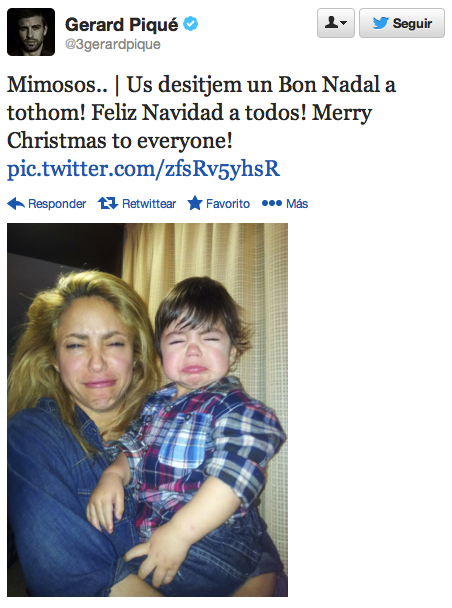Follow the account with the Seguir button
Screen dimensions: 452x608
pos(402,23)
